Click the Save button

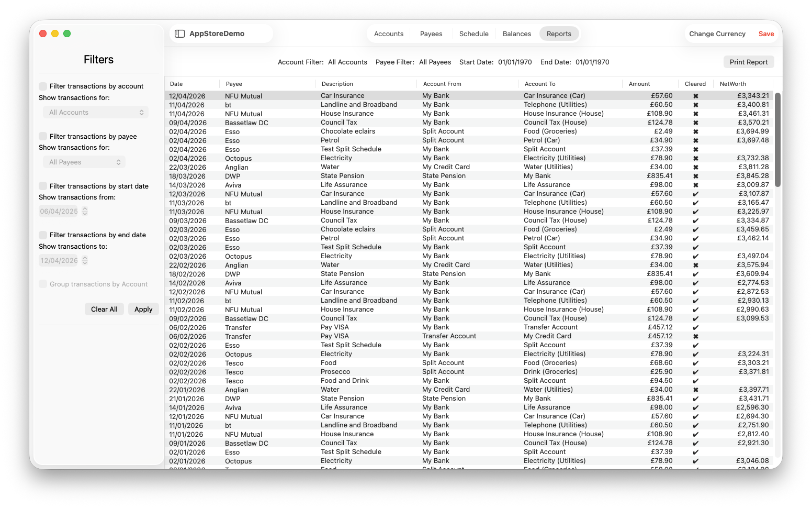[x=766, y=34]
